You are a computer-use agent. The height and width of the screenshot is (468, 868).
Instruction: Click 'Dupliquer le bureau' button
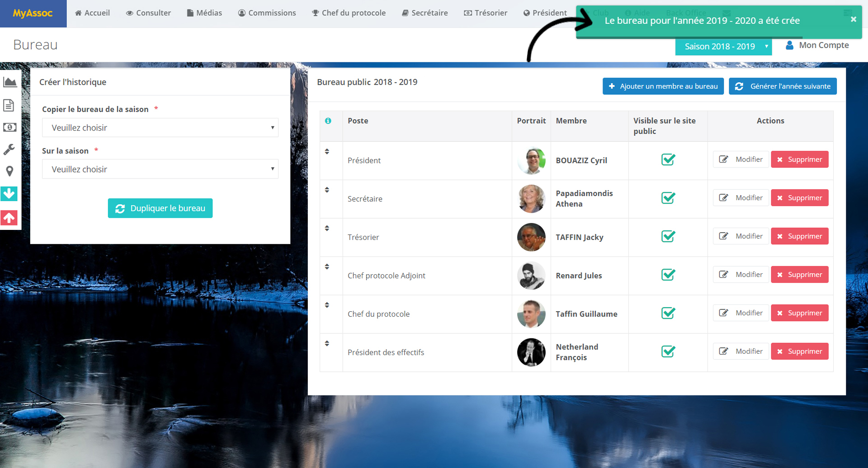tap(160, 208)
